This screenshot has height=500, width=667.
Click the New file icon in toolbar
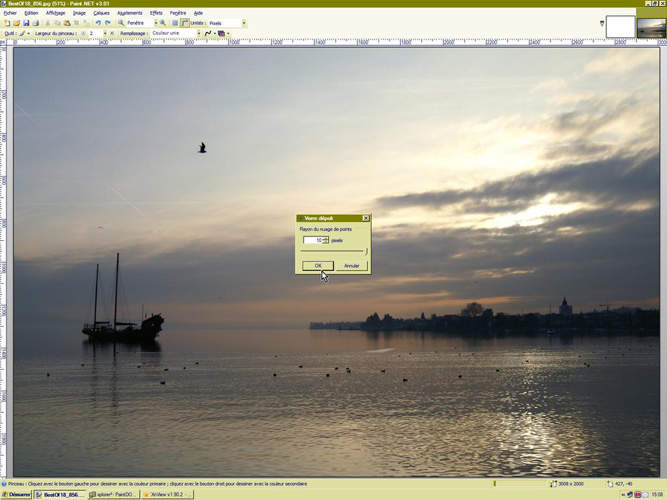[x=7, y=23]
